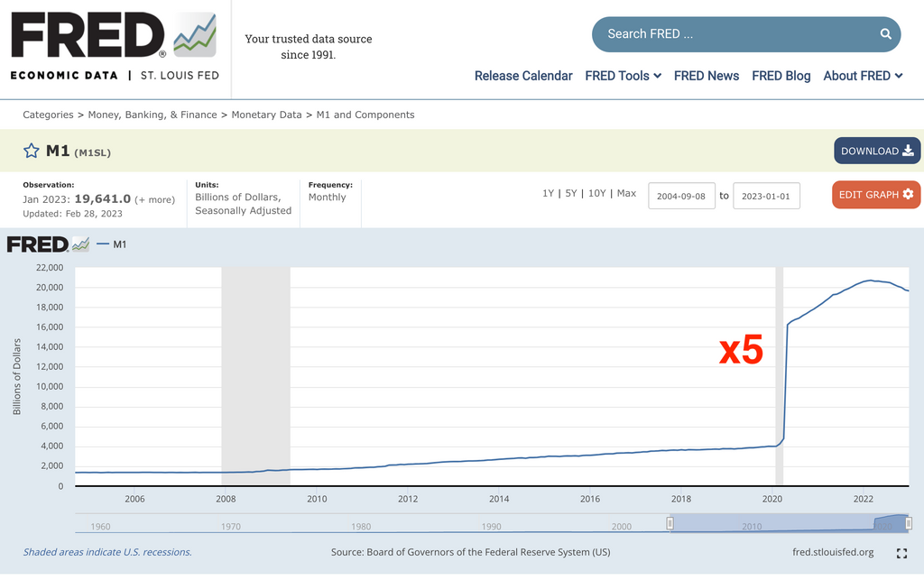Open the FRED Blog page
The image size is (924, 580).
point(781,76)
